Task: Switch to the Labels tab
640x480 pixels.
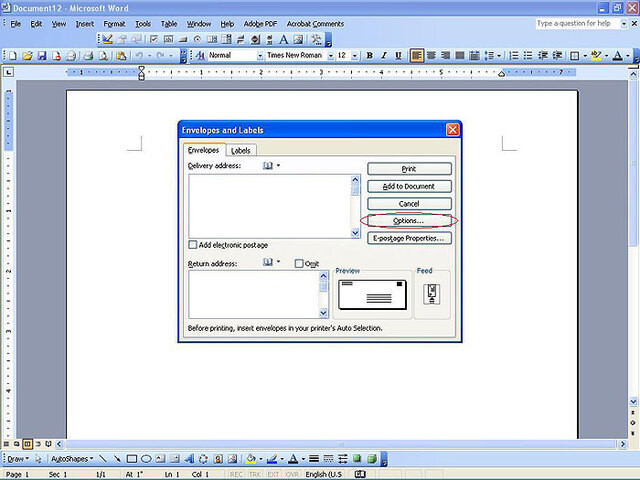Action: [241, 151]
